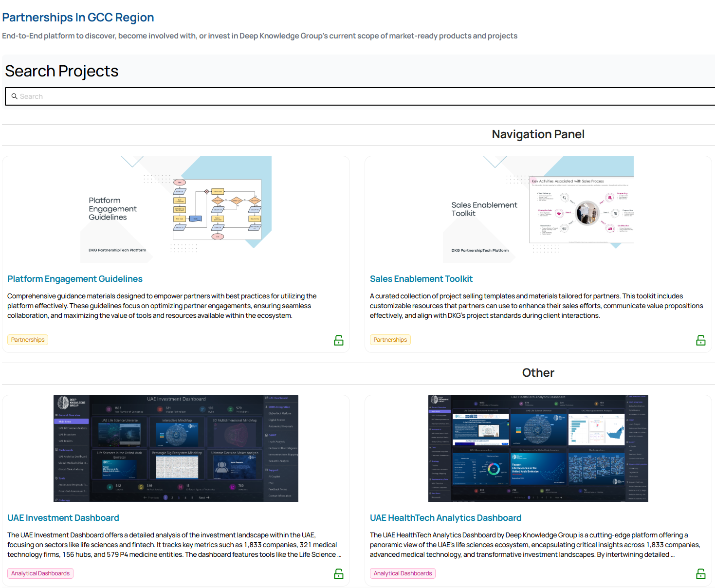715x588 pixels.
Task: Click the UAE HealthTech Analytics Dashboard preview image
Action: pos(538,448)
